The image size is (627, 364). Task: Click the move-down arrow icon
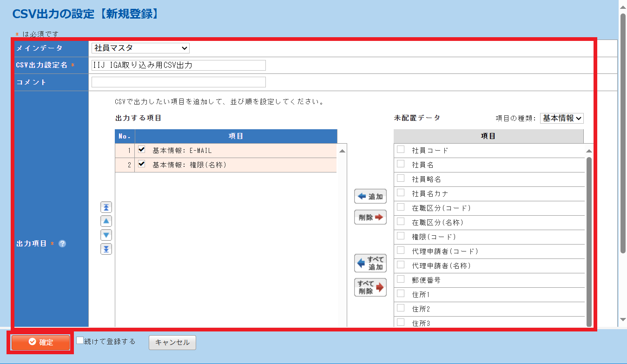[106, 235]
